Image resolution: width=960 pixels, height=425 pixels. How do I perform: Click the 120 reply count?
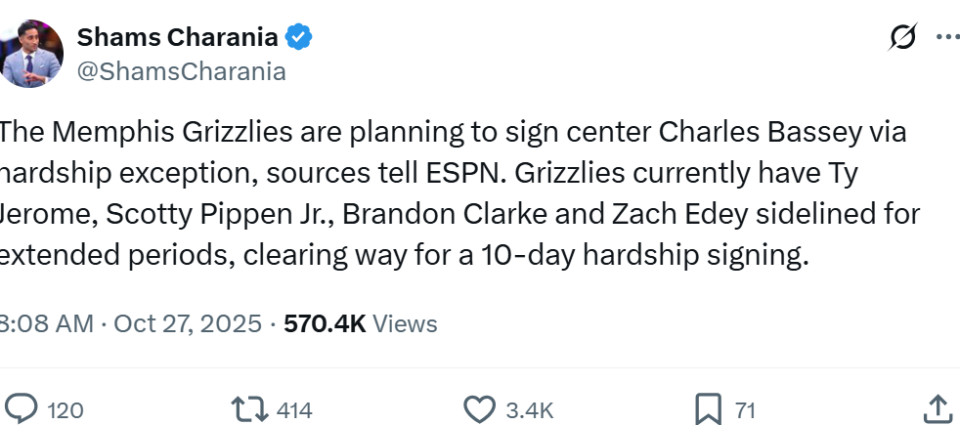65,410
